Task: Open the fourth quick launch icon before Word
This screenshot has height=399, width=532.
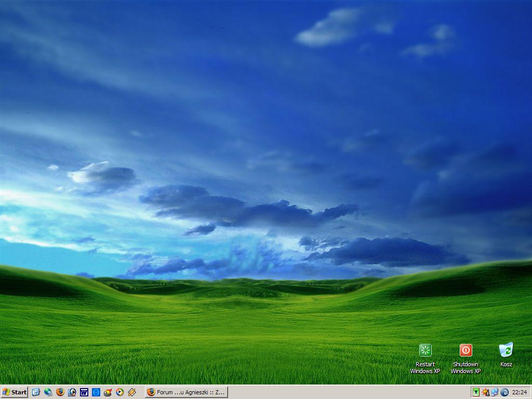Action: pyautogui.click(x=72, y=392)
